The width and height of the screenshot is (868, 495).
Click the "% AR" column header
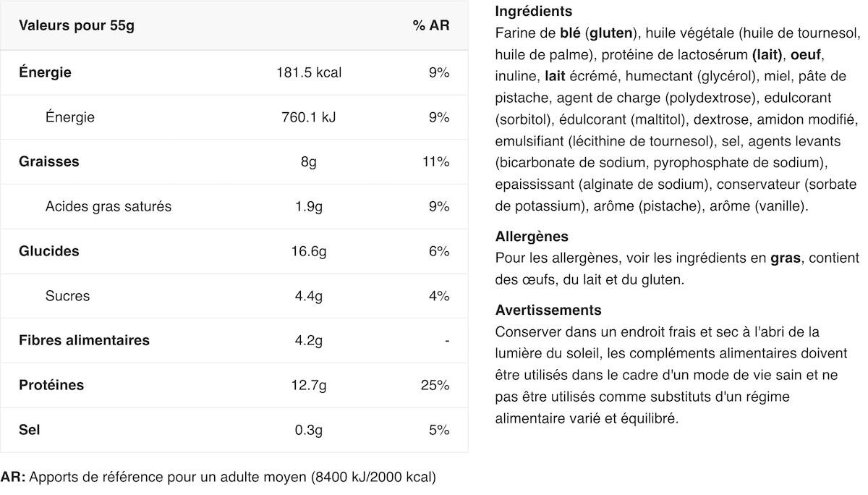coord(431,26)
